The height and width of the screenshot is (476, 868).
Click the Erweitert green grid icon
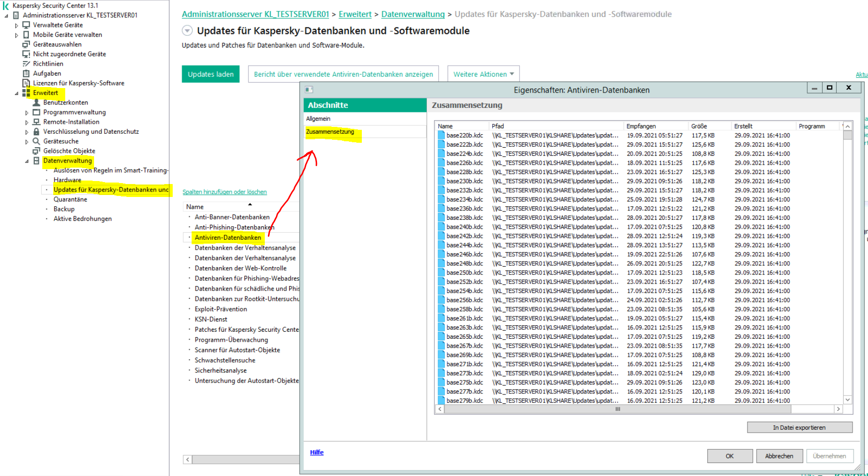click(x=26, y=93)
